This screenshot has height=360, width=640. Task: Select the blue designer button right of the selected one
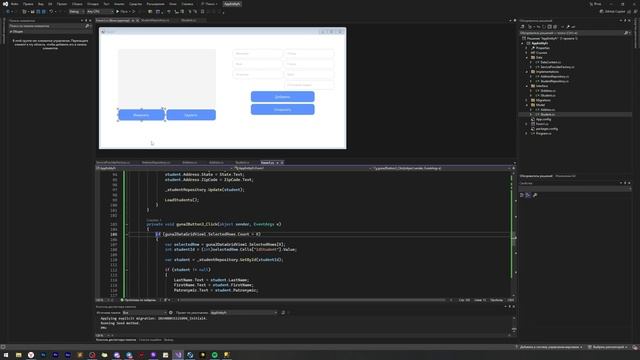[x=191, y=115]
